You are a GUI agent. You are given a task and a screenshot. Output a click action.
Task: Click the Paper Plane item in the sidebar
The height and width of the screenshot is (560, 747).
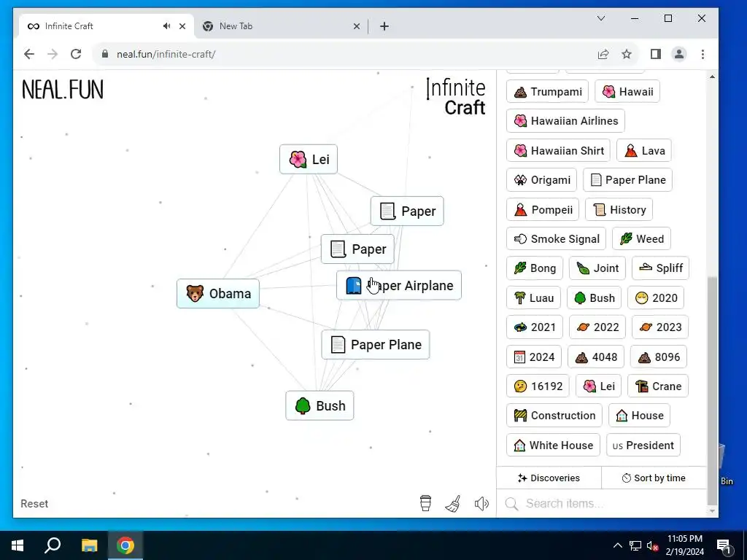pos(627,180)
